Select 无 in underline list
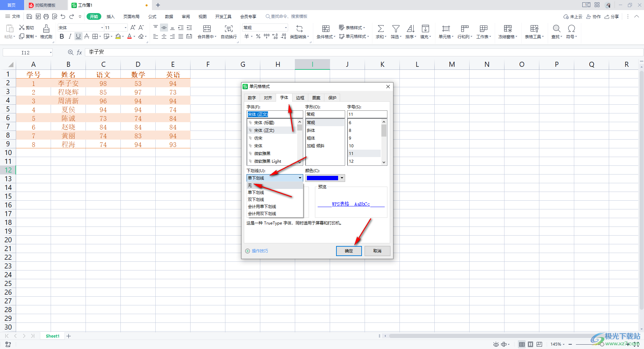 (x=275, y=185)
